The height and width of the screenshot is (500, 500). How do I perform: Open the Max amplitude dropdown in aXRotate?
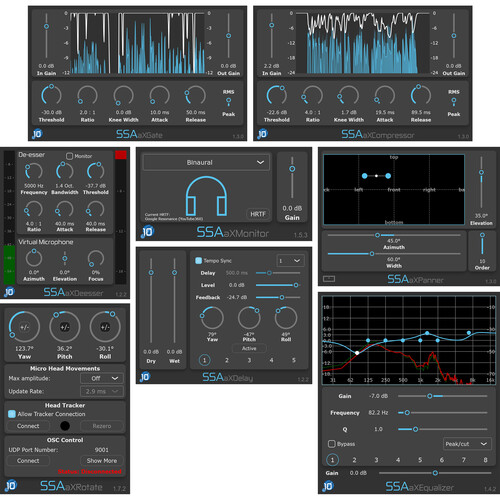tap(102, 378)
